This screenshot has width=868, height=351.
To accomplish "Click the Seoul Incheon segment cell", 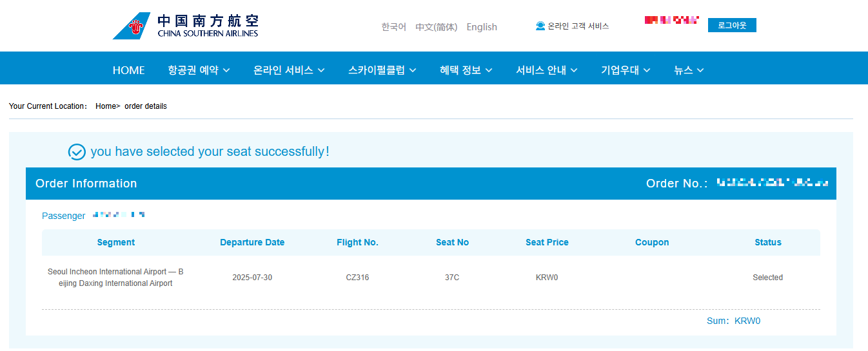I will pos(115,278).
